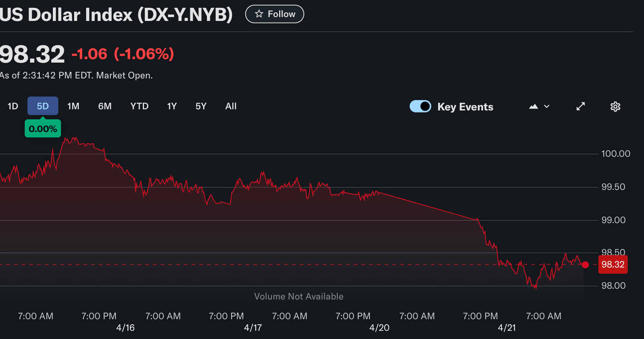Viewport: 644px width, 339px height.
Task: Click the red dot at chart end
Action: [x=585, y=264]
